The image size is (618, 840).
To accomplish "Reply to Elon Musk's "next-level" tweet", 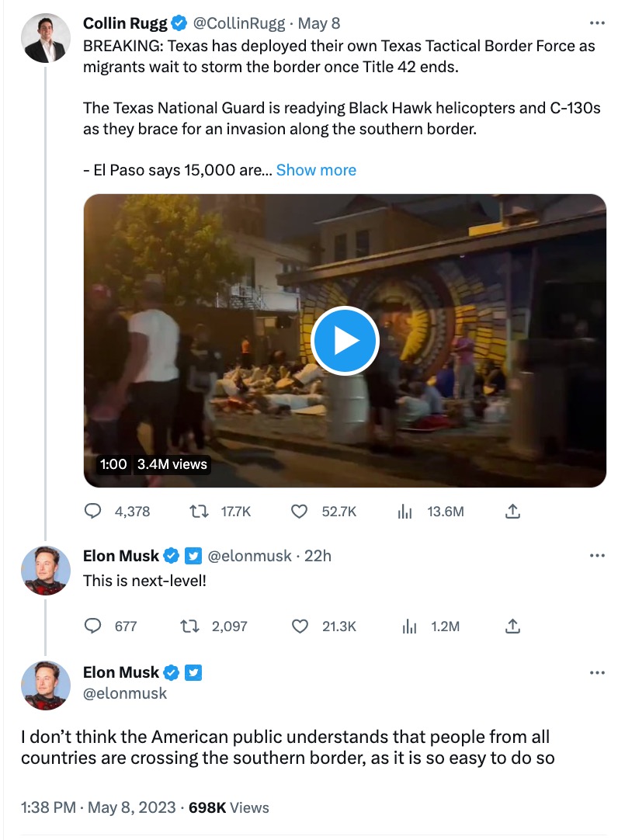I will pyautogui.click(x=93, y=626).
